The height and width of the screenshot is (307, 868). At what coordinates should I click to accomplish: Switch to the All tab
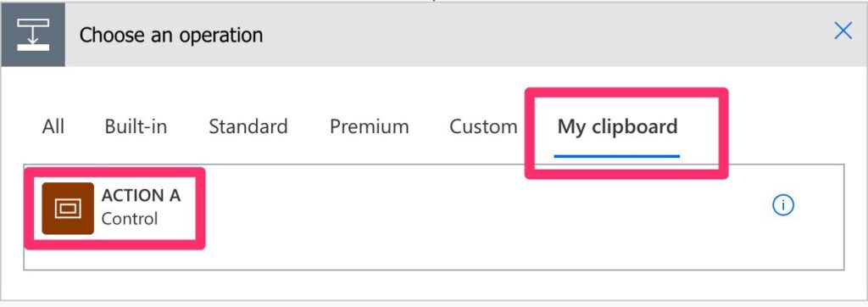click(x=53, y=126)
